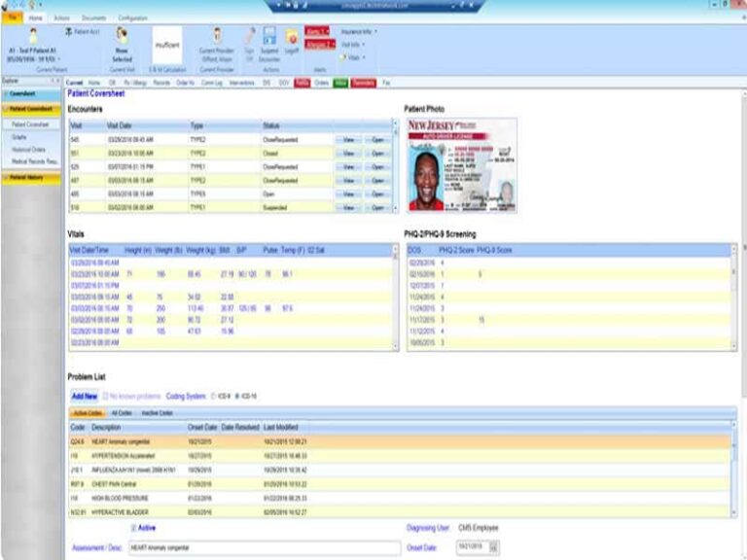
Task: Collapse the Patient Coversheet explorer group
Action: click(31, 109)
